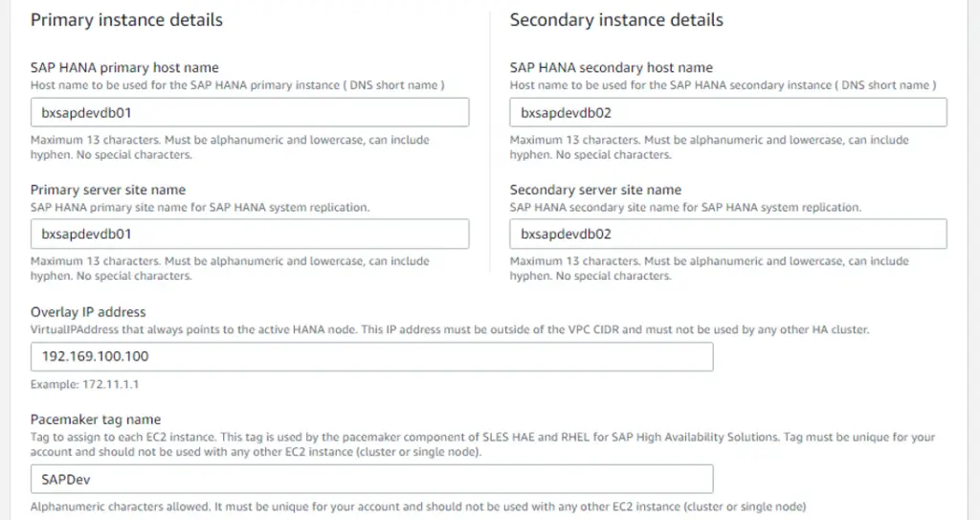Click the 'Primary server site name' label
The image size is (980, 520).
108,190
